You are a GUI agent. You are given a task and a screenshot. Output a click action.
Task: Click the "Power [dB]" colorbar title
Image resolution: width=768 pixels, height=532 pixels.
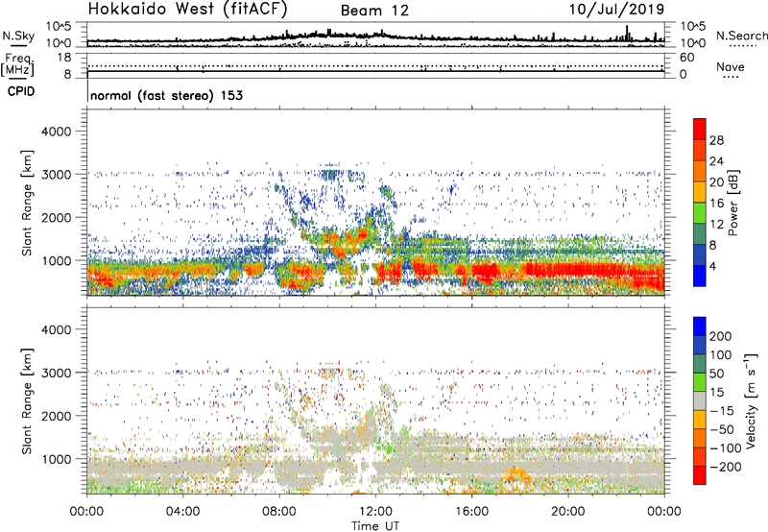[x=732, y=203]
